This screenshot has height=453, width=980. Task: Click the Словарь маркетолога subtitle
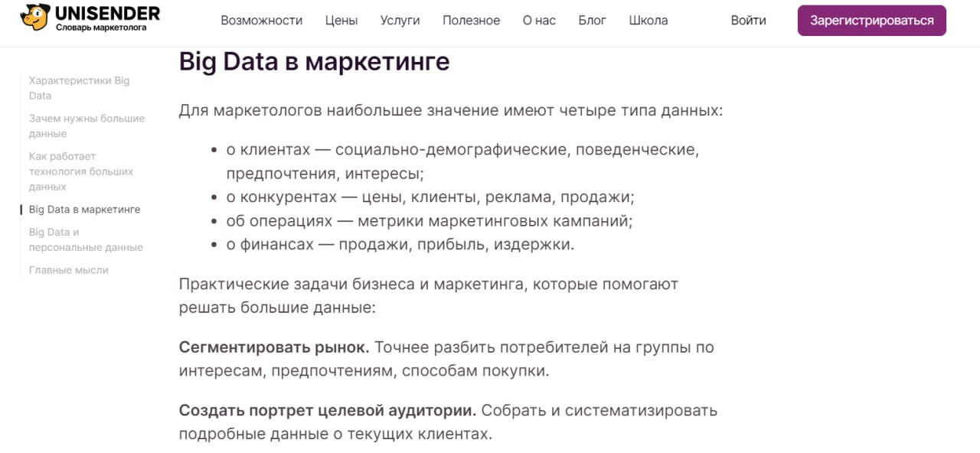click(101, 28)
